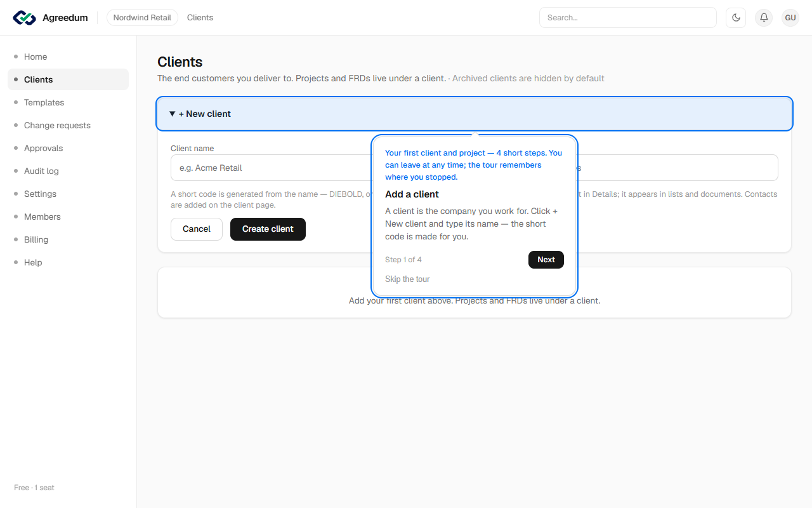Open Nordwind Retail workspace switcher
Screen dimensions: 812x508
pyautogui.click(x=142, y=18)
